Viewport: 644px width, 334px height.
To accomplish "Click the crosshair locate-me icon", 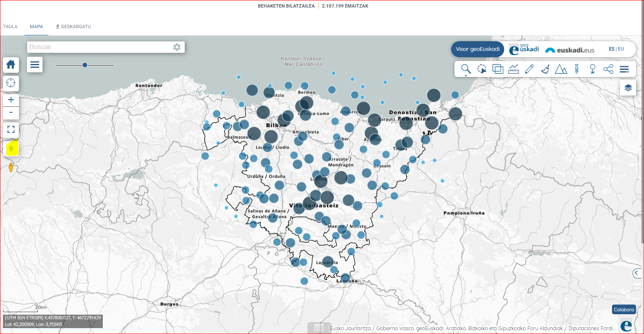I will pos(11,83).
